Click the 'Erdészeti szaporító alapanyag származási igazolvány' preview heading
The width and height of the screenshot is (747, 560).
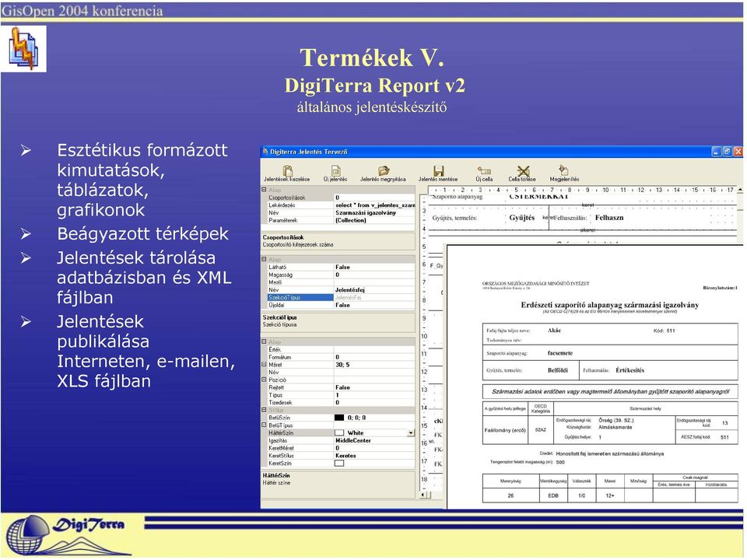[610, 305]
